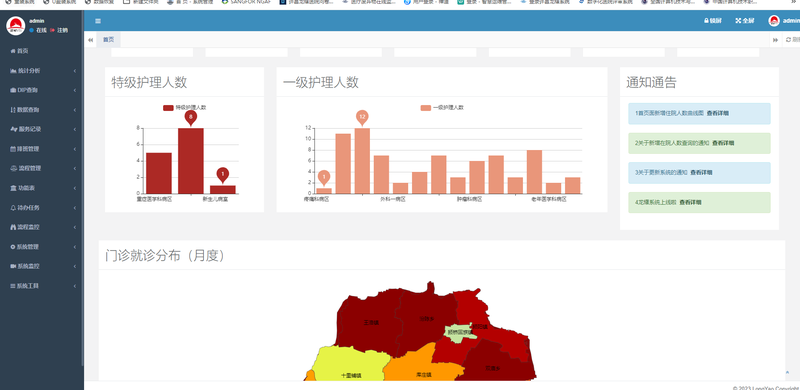Toggle the 一级护理人数 chart legend series
This screenshot has width=800, height=390.
442,108
